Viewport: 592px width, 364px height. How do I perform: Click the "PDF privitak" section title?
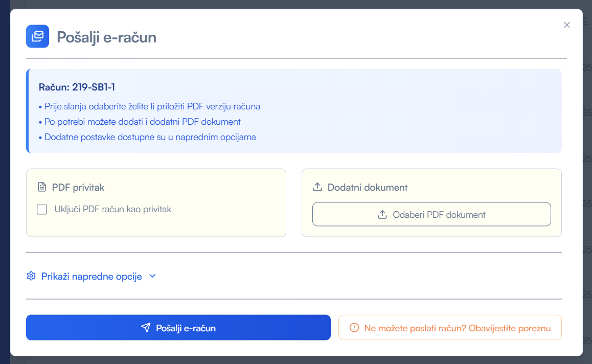(78, 188)
